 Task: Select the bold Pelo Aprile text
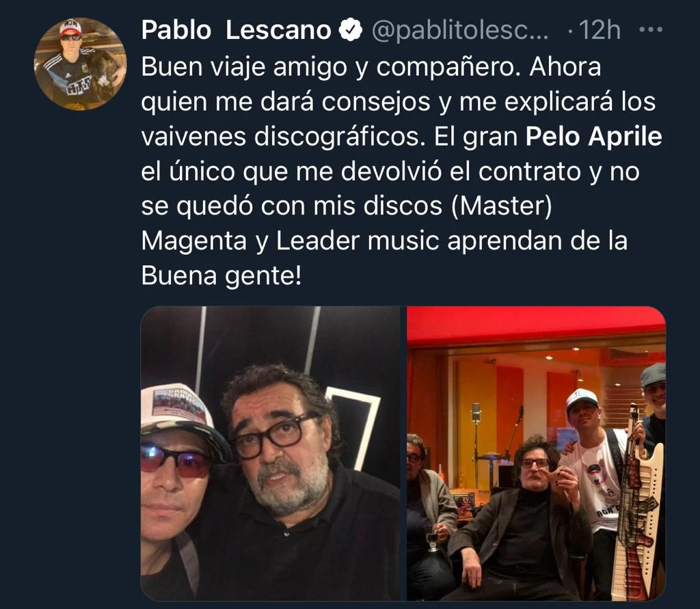click(x=594, y=136)
